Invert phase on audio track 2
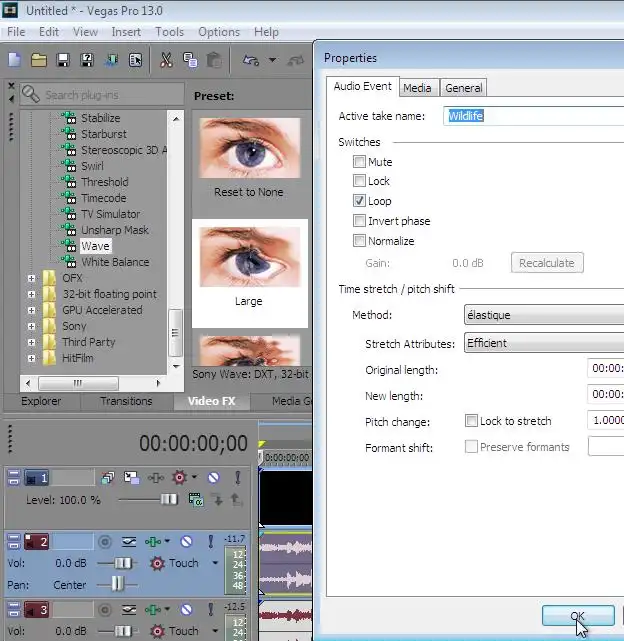This screenshot has height=641, width=624. 129,542
